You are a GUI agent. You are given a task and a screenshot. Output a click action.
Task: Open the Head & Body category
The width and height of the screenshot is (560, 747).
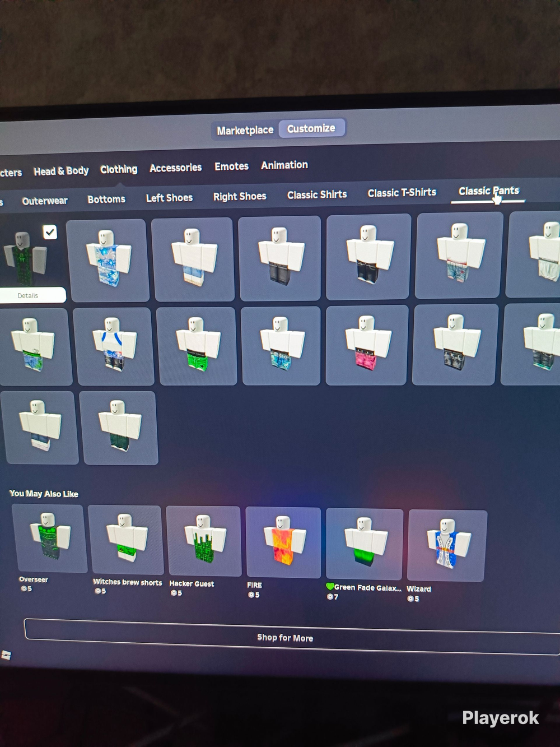point(61,171)
